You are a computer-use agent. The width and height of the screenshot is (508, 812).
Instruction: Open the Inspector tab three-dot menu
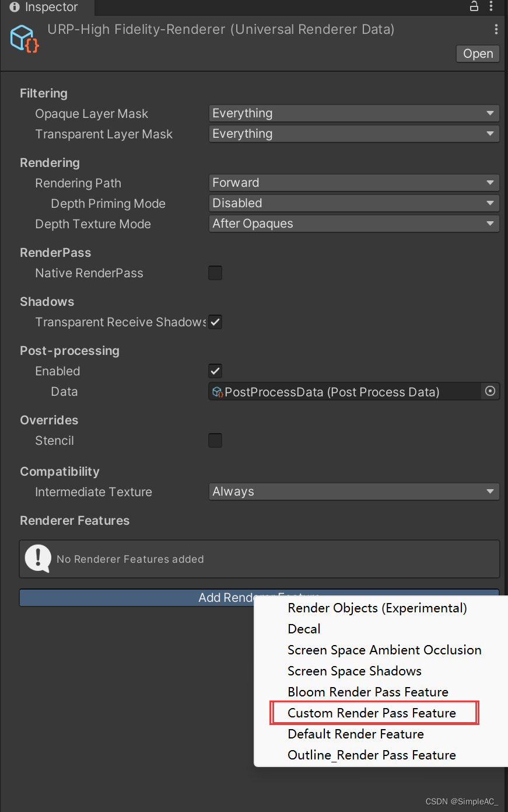(x=492, y=8)
